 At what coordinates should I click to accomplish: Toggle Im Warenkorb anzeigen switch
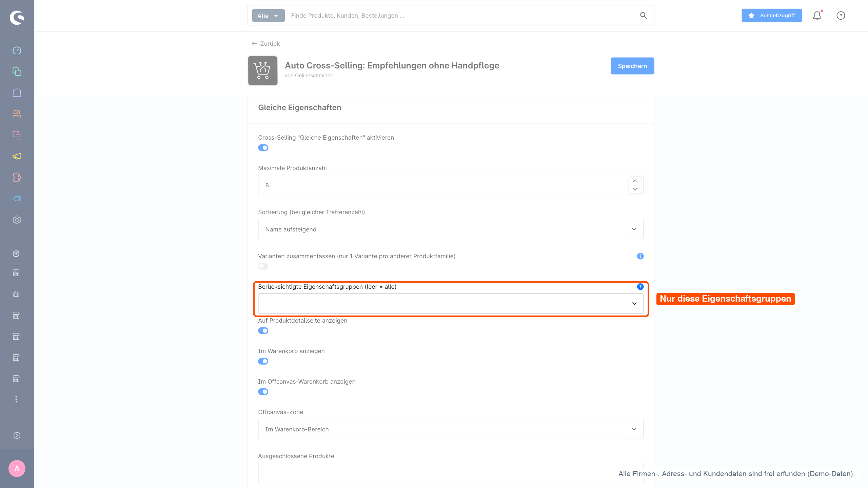pyautogui.click(x=263, y=361)
